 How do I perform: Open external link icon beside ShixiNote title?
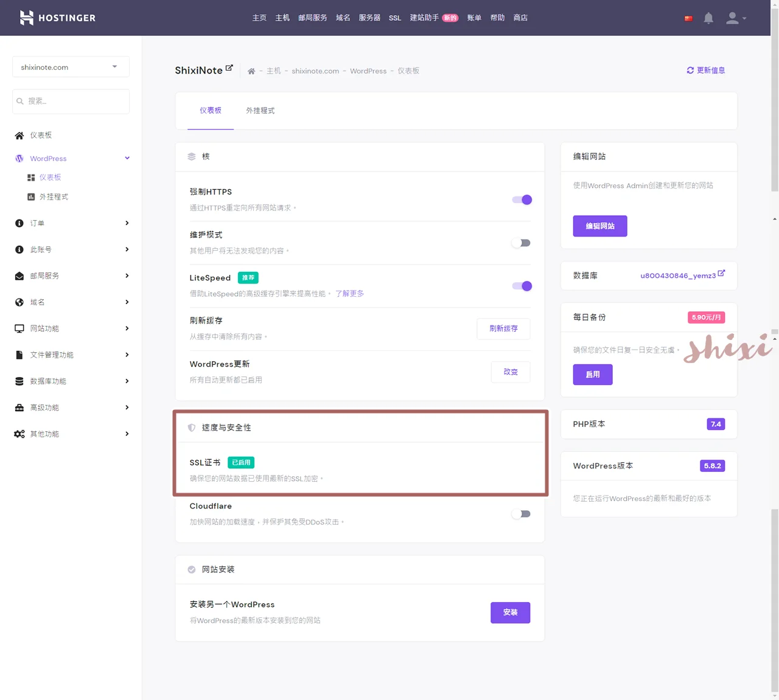229,68
